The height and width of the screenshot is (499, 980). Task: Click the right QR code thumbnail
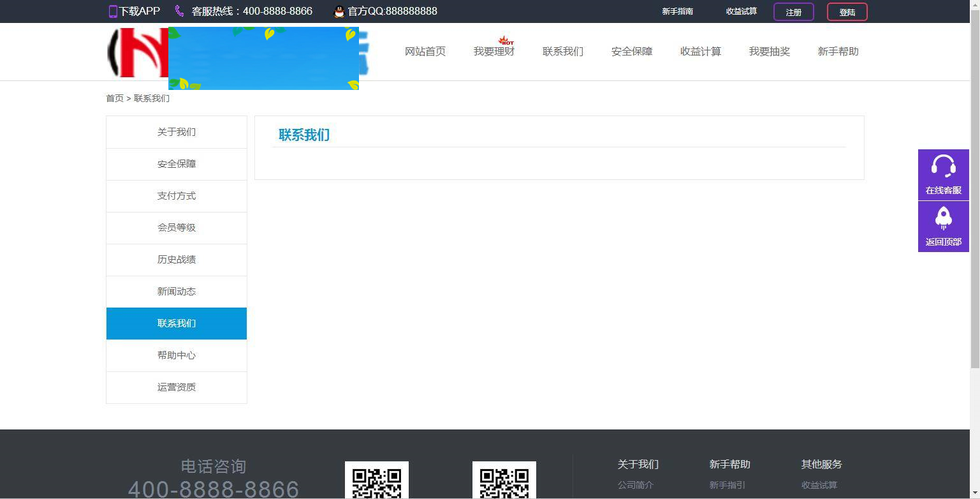[x=504, y=480]
